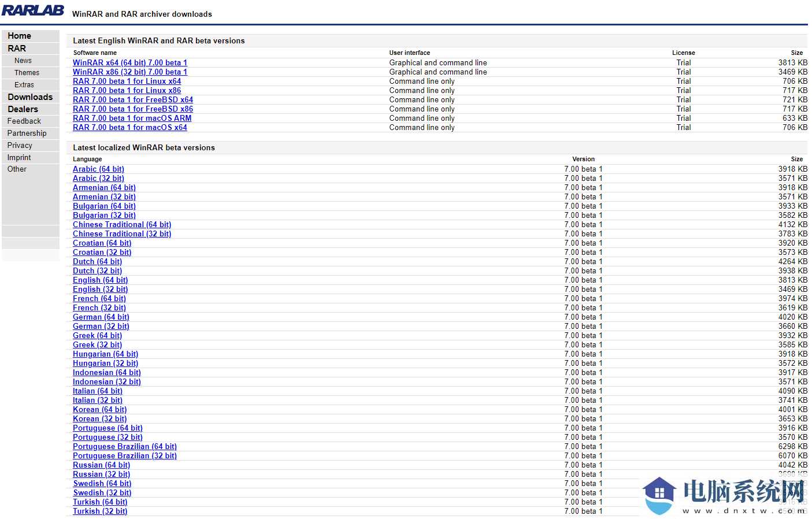Get Italian (32 bit) WinRAR
Viewport: 812px width, 519px height.
[97, 401]
